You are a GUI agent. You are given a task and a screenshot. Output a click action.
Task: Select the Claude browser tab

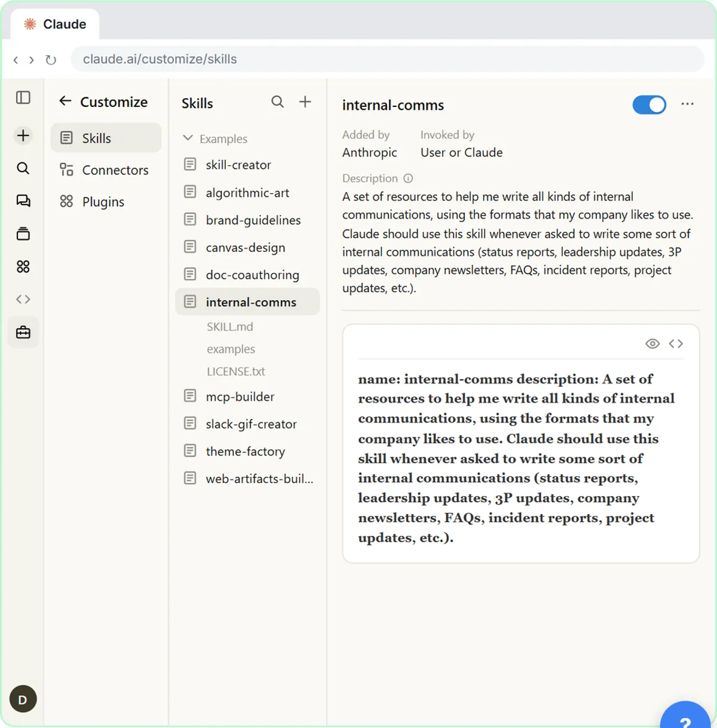[55, 25]
